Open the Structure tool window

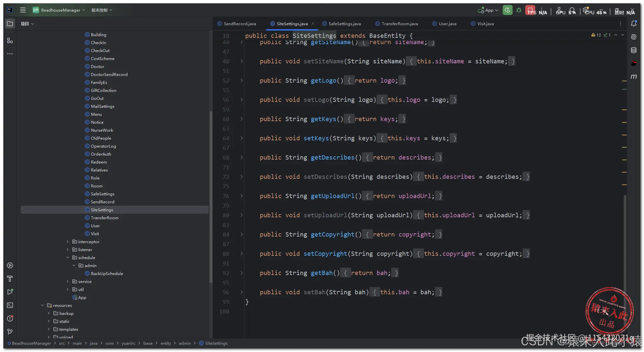pyautogui.click(x=10, y=40)
